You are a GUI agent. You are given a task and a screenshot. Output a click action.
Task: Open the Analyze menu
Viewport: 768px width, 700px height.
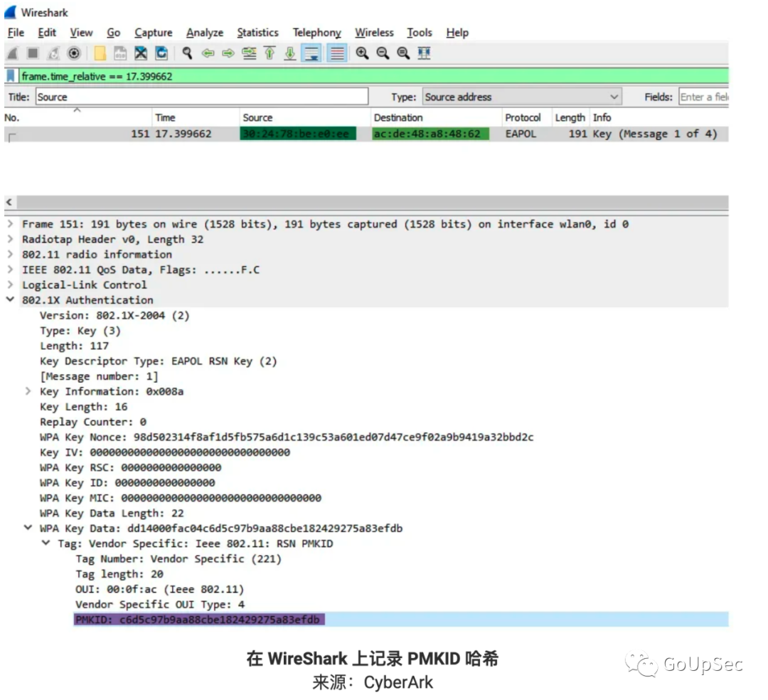point(205,32)
